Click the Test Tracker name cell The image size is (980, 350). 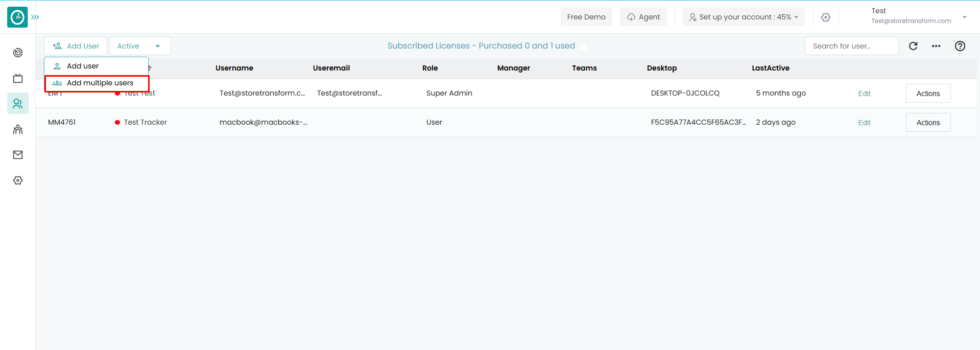[145, 122]
